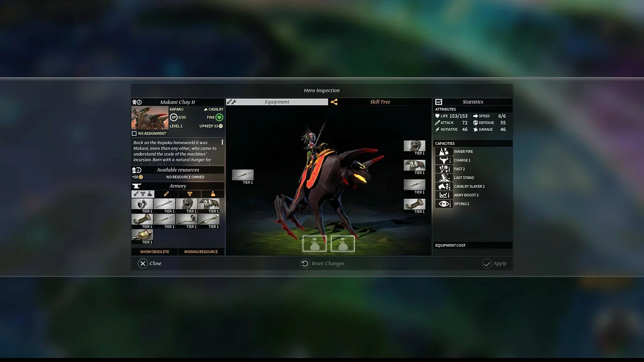The width and height of the screenshot is (644, 362).
Task: Switch to the Skill Tree tab
Action: (379, 102)
